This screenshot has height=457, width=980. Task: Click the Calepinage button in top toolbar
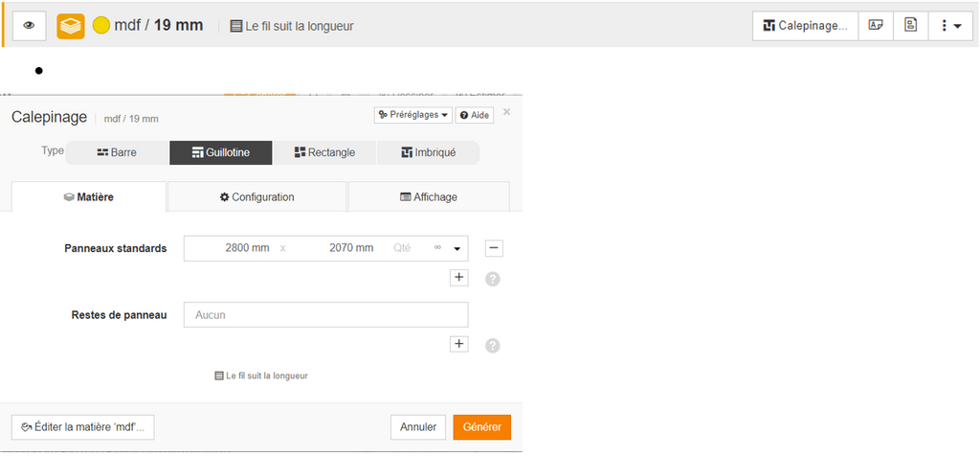point(805,26)
